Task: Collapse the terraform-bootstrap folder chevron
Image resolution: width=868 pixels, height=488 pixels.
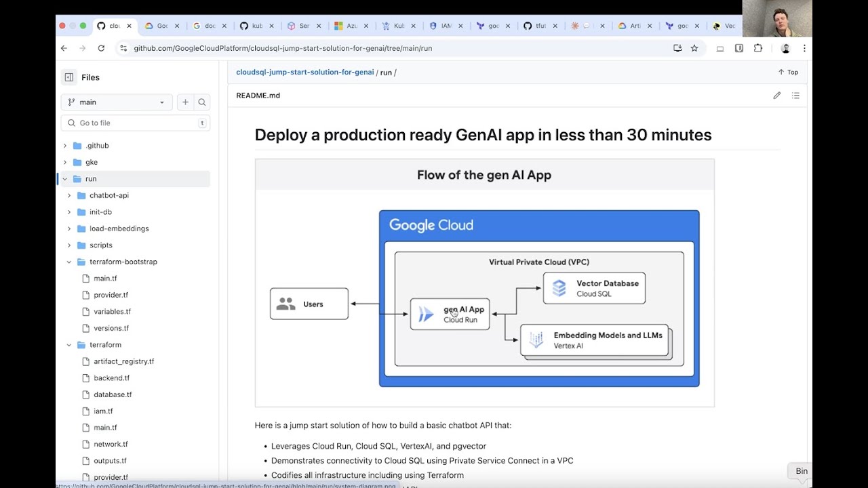Action: point(69,262)
